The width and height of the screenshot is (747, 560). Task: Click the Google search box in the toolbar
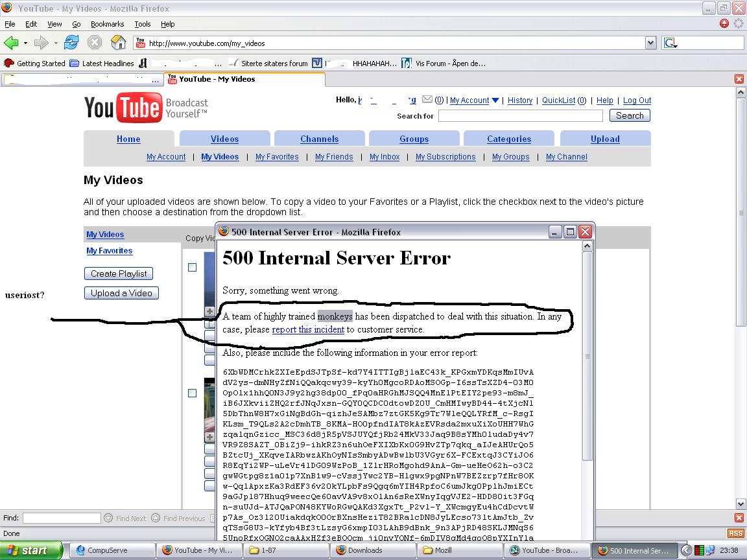tap(711, 43)
